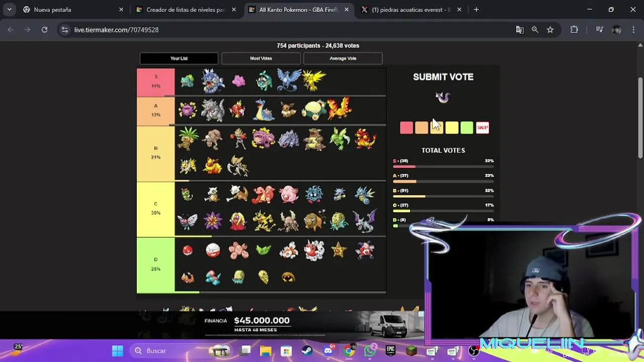Select the Bulbasaur sprite in S tier
644x362 pixels.
click(x=187, y=81)
